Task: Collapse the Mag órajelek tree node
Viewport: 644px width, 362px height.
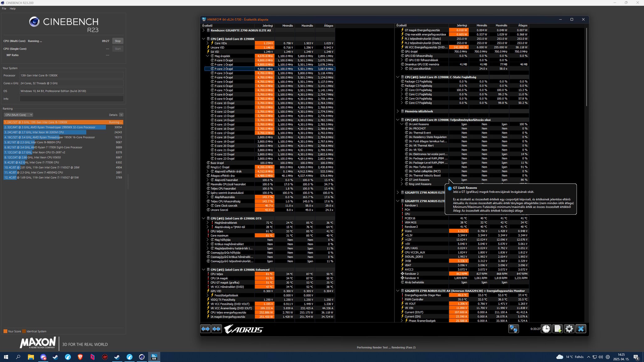Action: pos(208,56)
